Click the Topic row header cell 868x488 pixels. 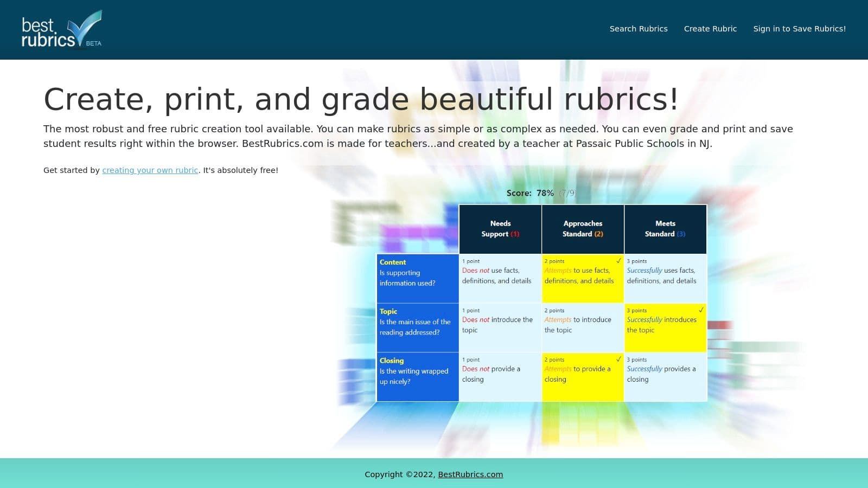click(x=417, y=328)
